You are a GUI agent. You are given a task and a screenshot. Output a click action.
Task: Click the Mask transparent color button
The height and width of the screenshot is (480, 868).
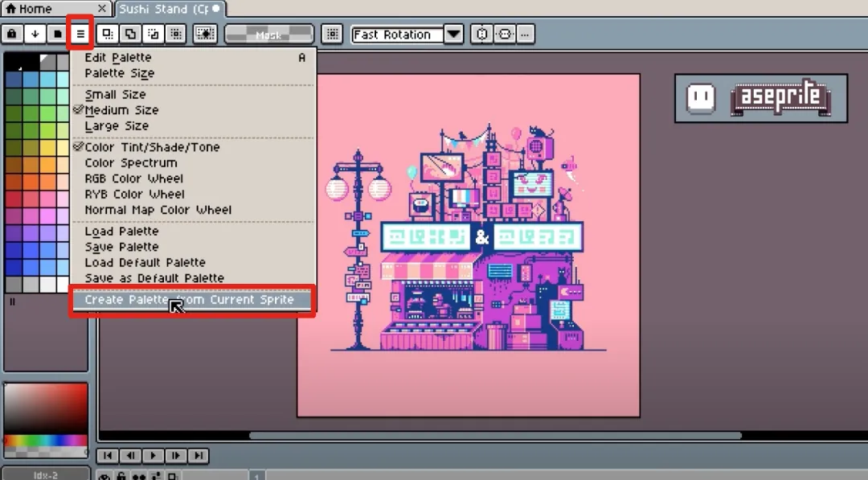pos(269,35)
